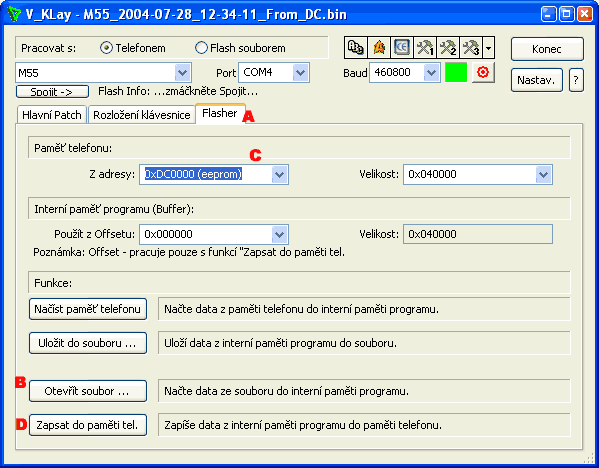Click the orange house-shaped A icon
599x468 pixels.
point(379,48)
